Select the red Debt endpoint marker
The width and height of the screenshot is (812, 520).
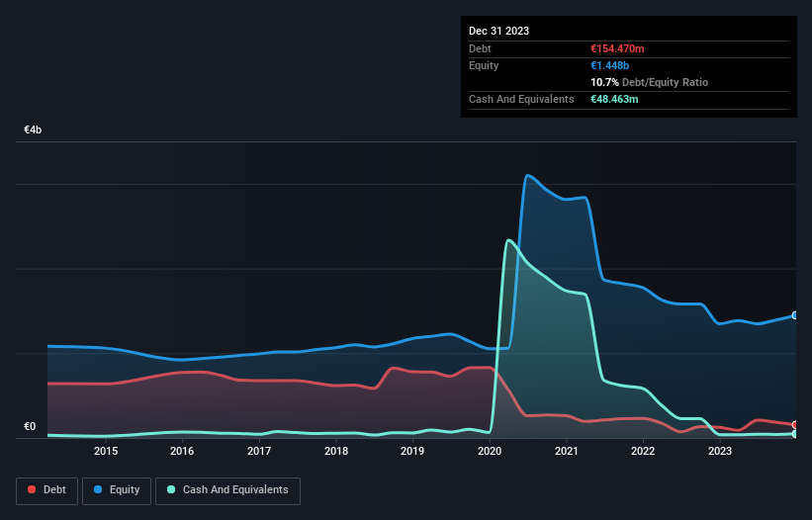(795, 425)
